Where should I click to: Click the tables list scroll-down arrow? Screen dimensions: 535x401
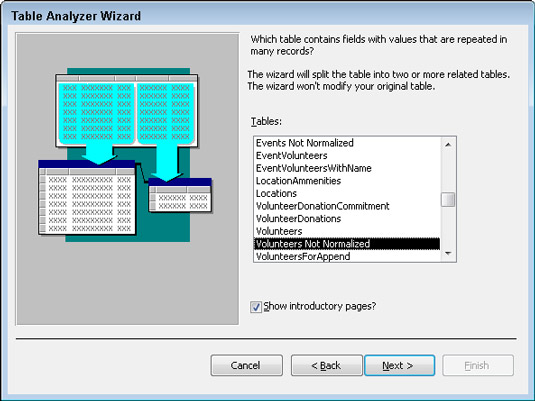click(x=448, y=253)
